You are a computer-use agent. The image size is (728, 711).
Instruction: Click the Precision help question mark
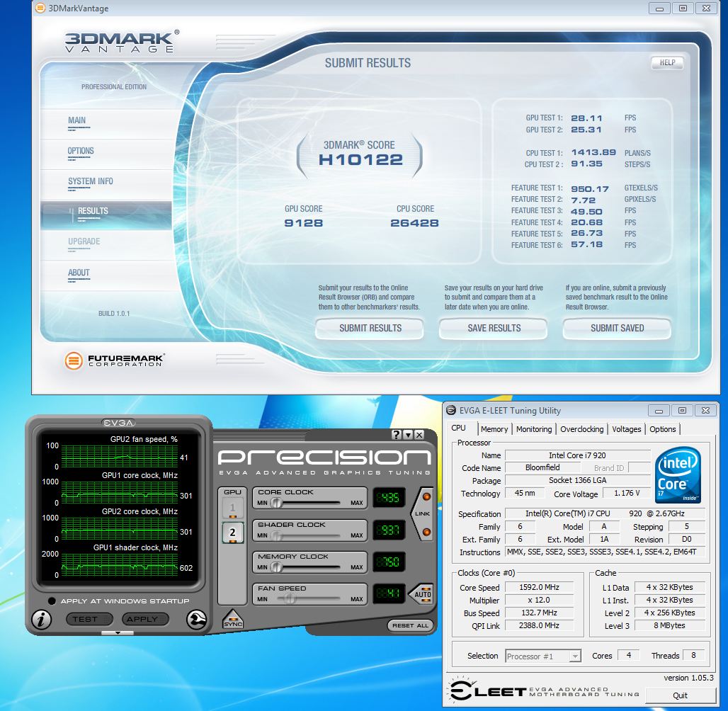pyautogui.click(x=396, y=435)
